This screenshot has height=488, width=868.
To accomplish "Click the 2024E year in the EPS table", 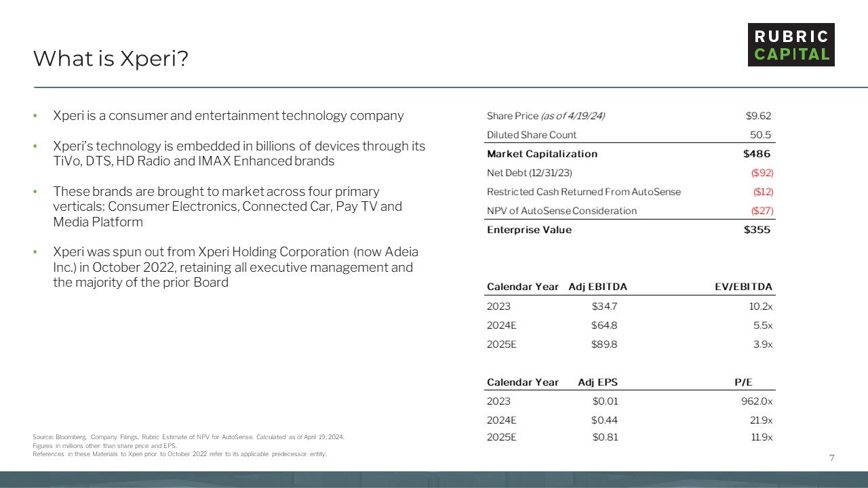I will point(502,420).
